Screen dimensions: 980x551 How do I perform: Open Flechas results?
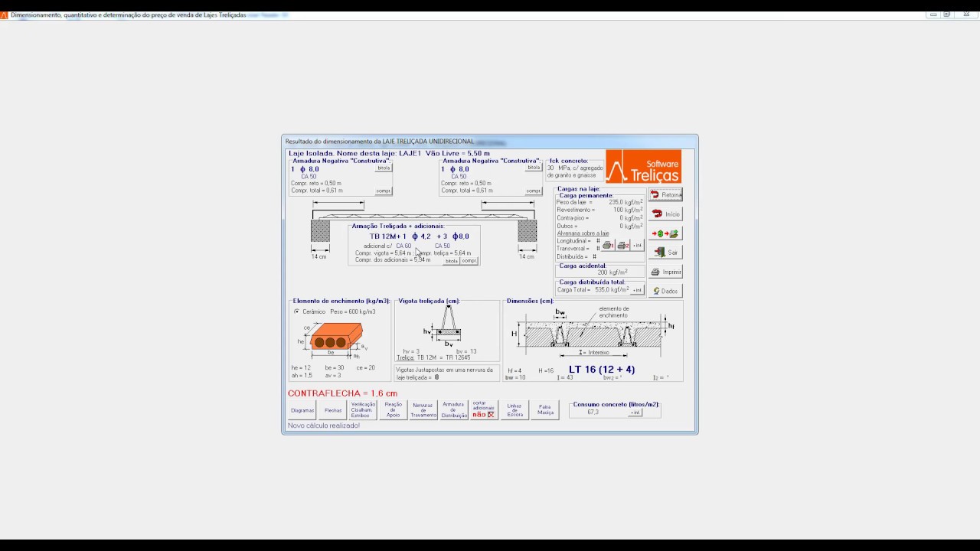333,410
